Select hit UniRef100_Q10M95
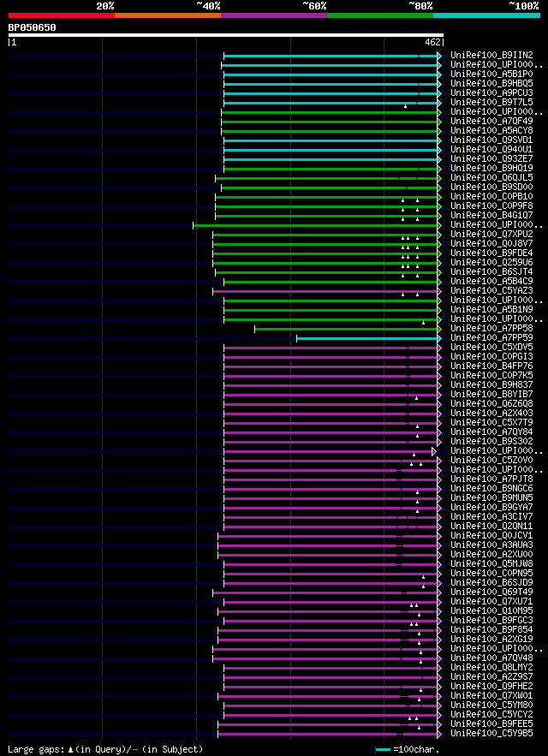This screenshot has height=756, width=548. click(491, 610)
